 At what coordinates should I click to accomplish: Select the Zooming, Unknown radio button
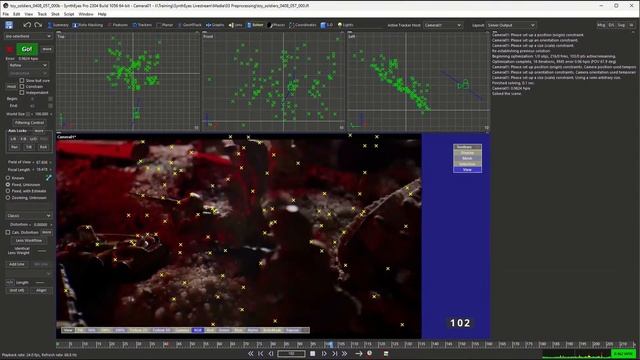click(x=8, y=198)
